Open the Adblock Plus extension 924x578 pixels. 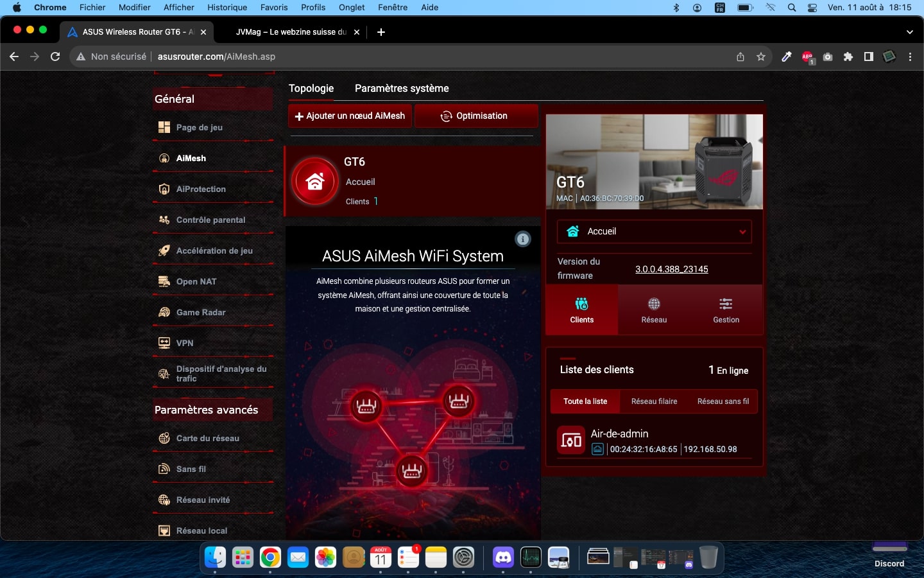point(807,57)
